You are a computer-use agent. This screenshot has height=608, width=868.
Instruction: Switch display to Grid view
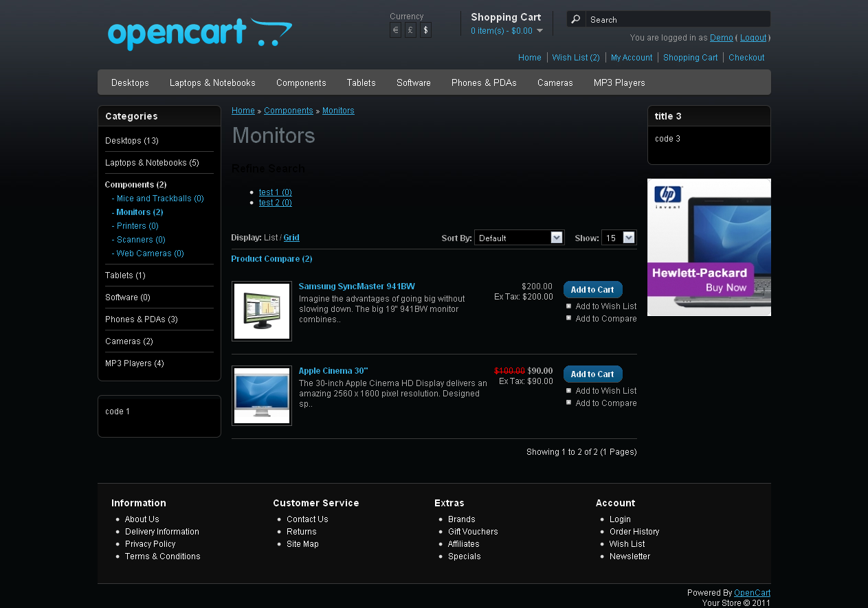291,238
